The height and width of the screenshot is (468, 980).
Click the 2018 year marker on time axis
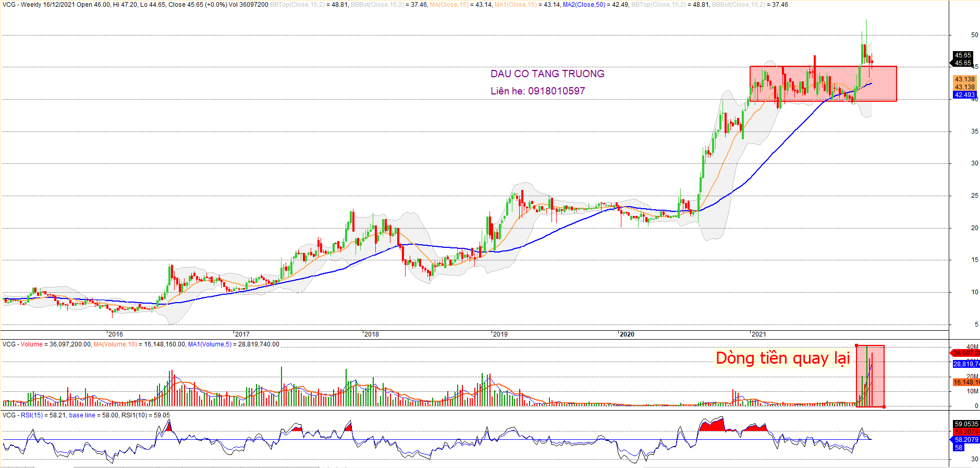[x=371, y=334]
